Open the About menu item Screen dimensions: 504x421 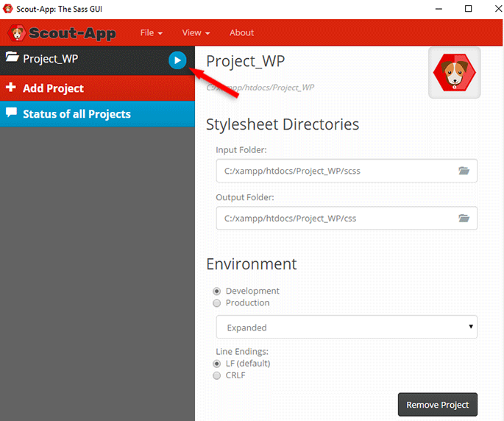241,33
